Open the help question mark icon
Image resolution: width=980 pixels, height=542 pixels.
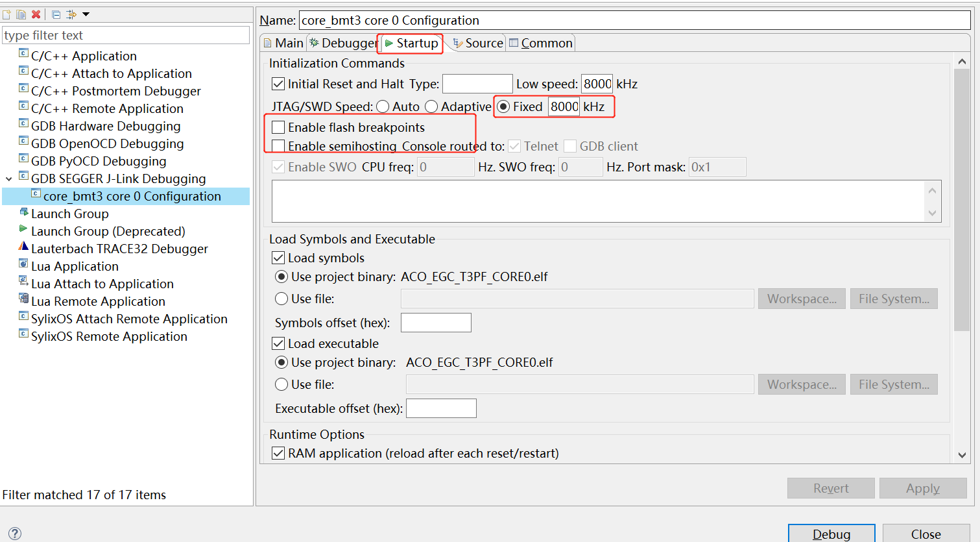click(14, 534)
